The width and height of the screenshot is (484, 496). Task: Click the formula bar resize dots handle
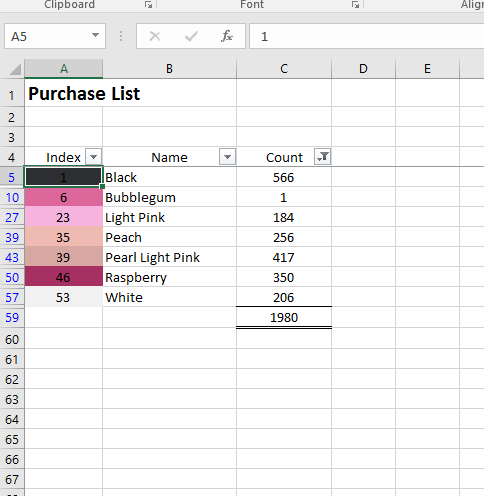(x=121, y=36)
